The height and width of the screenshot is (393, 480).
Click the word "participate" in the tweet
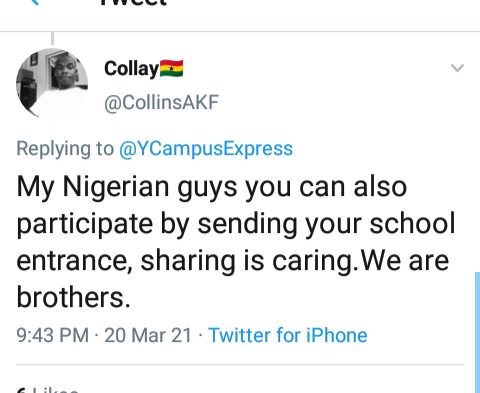[x=85, y=224]
